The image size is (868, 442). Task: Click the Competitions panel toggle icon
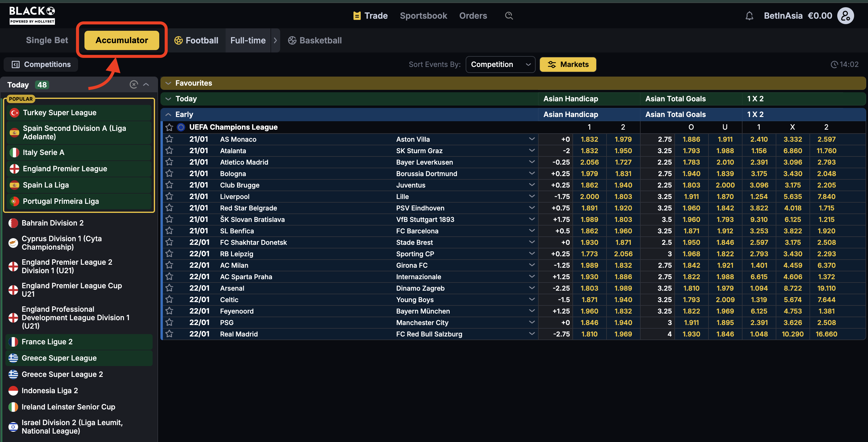[x=15, y=64]
